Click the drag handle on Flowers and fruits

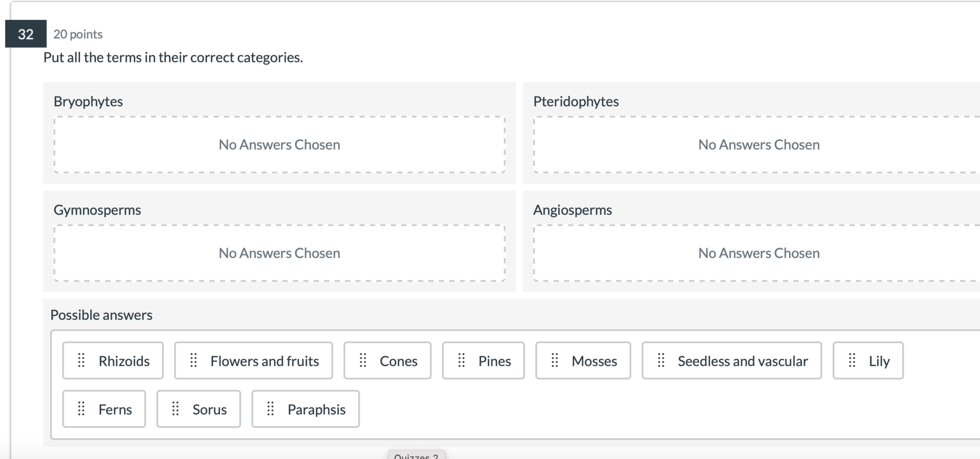click(x=194, y=360)
